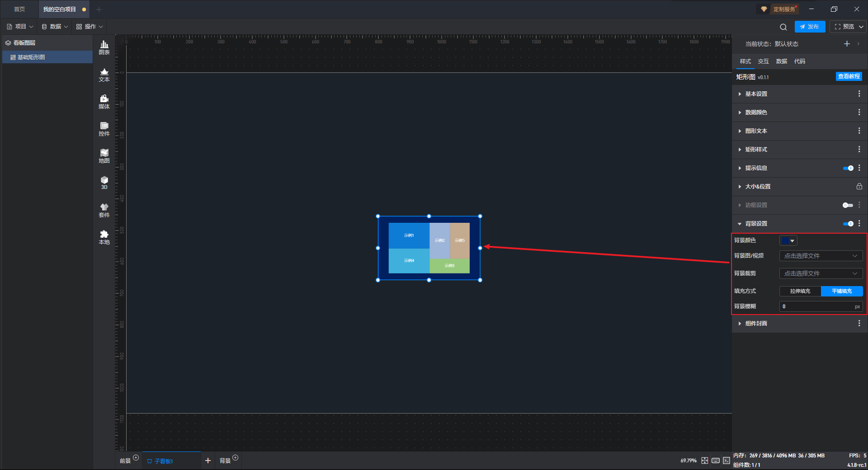Open the 套件 kit components panel

pyautogui.click(x=104, y=210)
